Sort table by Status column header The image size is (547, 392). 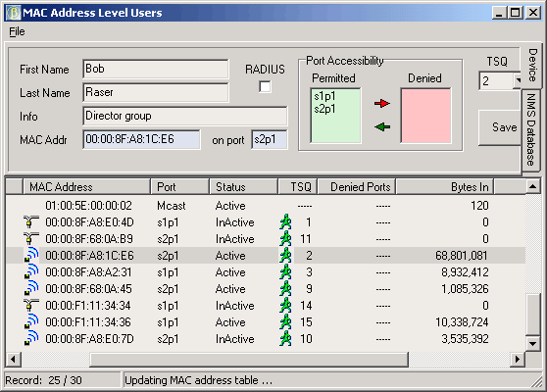(x=243, y=186)
